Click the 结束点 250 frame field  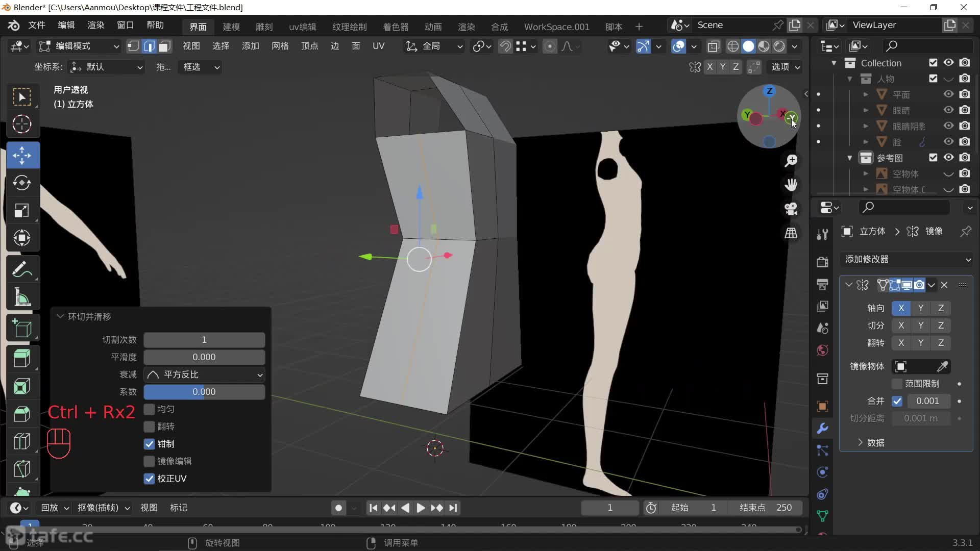pyautogui.click(x=766, y=508)
